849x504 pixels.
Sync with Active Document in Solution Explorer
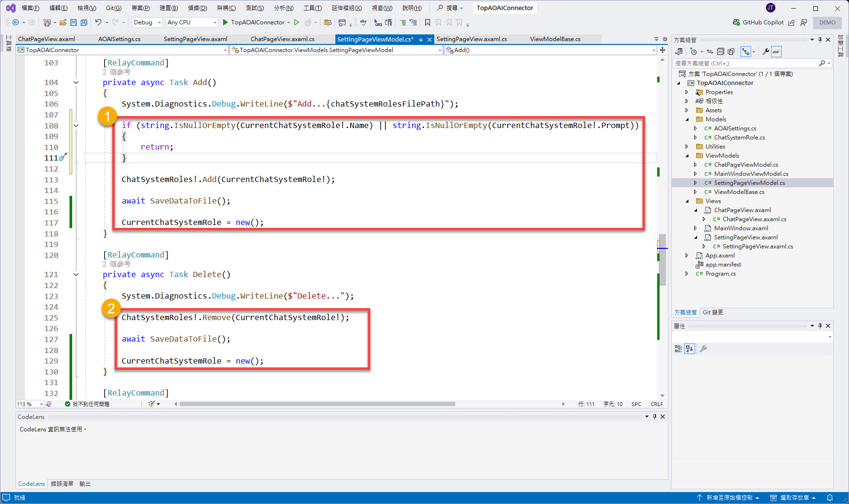click(710, 52)
